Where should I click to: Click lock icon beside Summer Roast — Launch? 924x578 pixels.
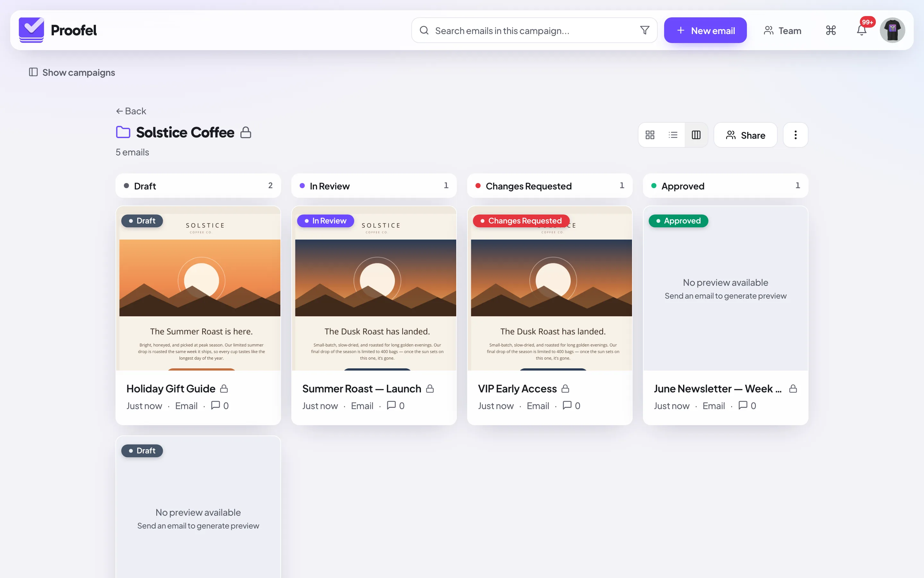click(x=430, y=389)
